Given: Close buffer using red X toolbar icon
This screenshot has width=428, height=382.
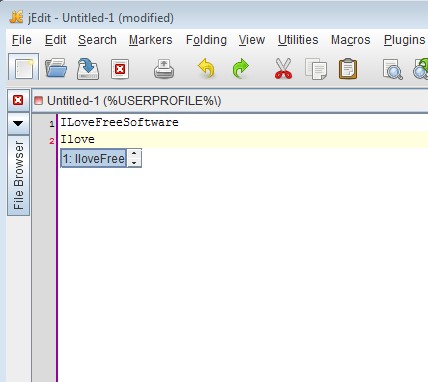Looking at the screenshot, I should [120, 69].
